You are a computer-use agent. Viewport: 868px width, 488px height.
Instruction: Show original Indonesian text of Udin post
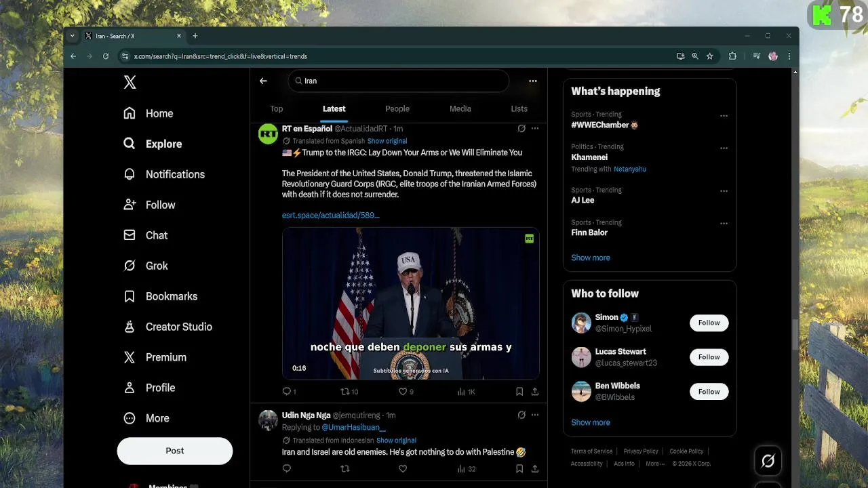(396, 441)
